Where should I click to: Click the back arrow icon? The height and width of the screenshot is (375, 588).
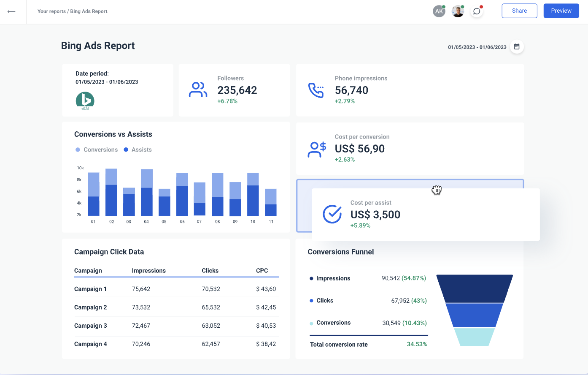coord(11,11)
